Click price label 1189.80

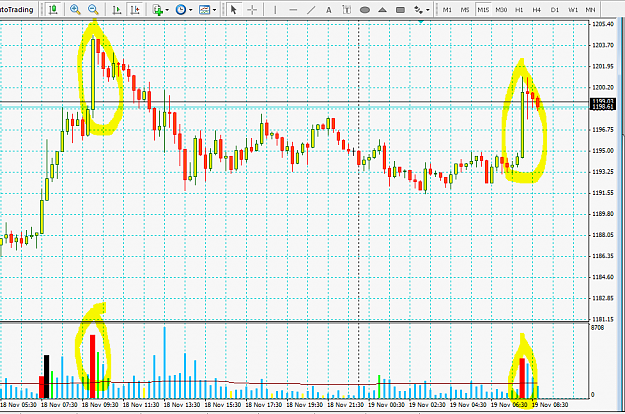point(603,214)
